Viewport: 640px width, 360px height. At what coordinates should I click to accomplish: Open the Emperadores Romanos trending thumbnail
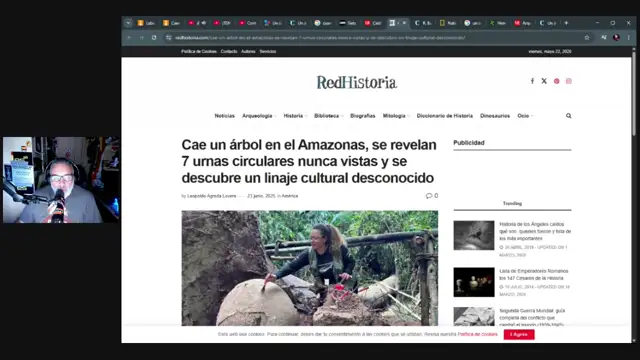473,282
